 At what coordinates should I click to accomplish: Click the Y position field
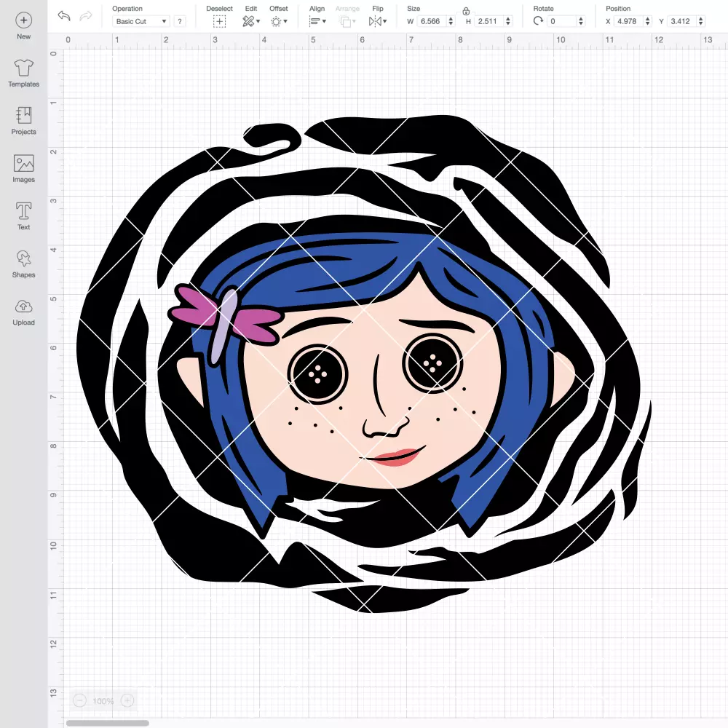tap(682, 21)
